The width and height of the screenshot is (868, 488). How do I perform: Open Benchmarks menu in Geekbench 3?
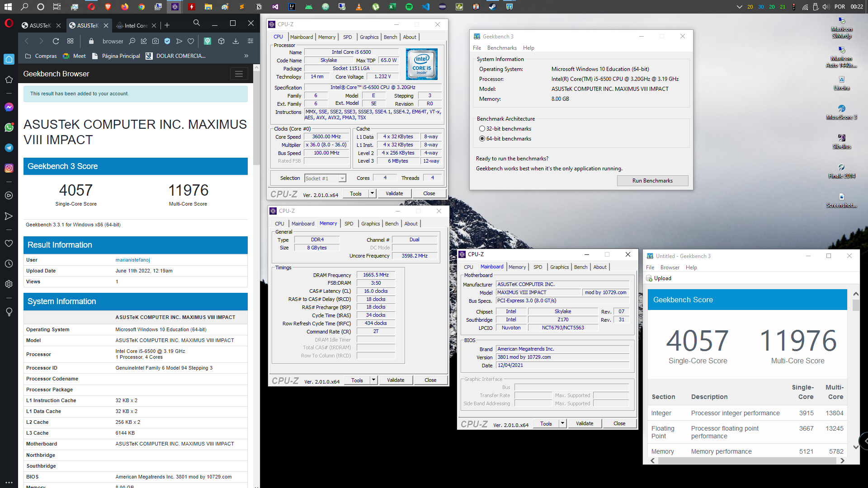pyautogui.click(x=502, y=48)
